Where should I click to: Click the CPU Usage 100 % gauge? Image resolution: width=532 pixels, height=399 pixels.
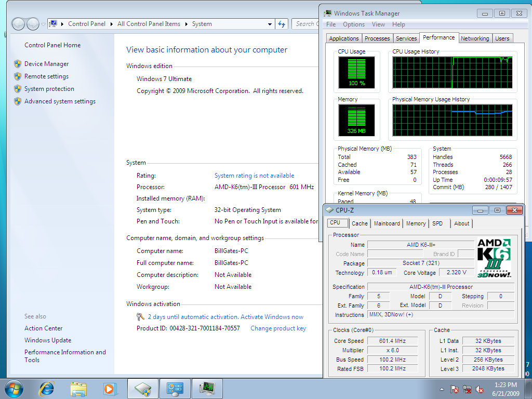(356, 72)
